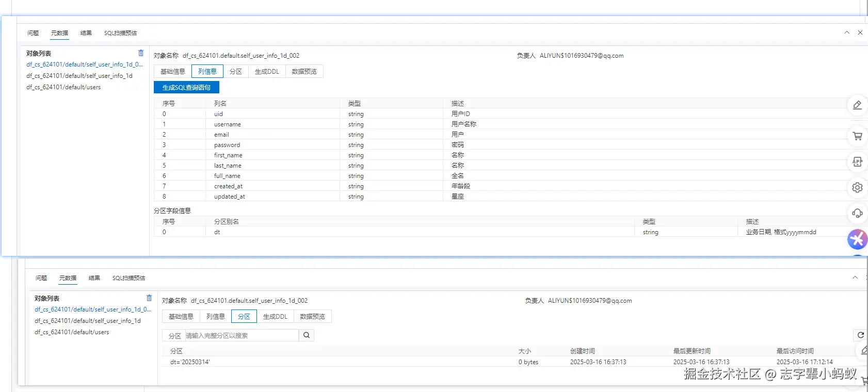Select self_user_info_1d_0... in lower object list
This screenshot has width=868, height=392.
point(93,309)
